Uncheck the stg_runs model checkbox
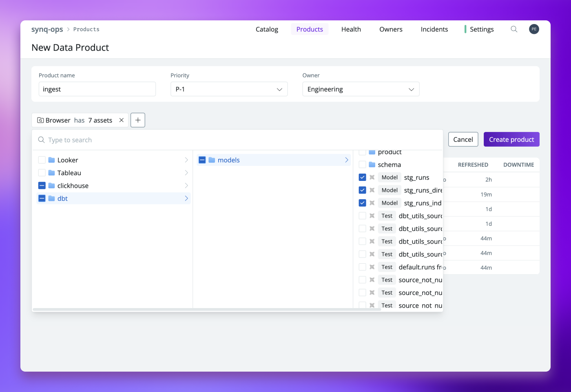This screenshot has width=571, height=392. [362, 177]
